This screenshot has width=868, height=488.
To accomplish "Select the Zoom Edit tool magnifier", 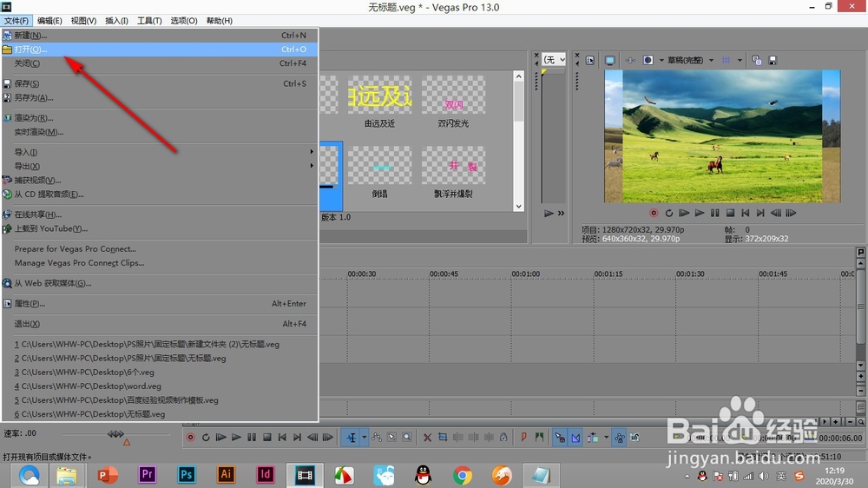I will coord(407,438).
